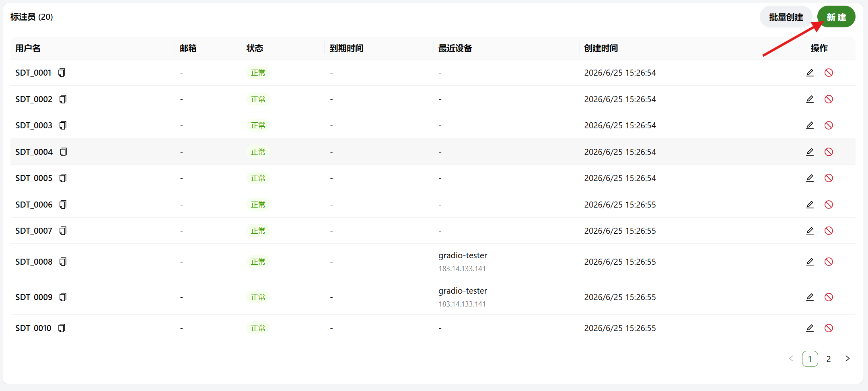
Task: Edit the SDT_0004 account
Action: (810, 152)
